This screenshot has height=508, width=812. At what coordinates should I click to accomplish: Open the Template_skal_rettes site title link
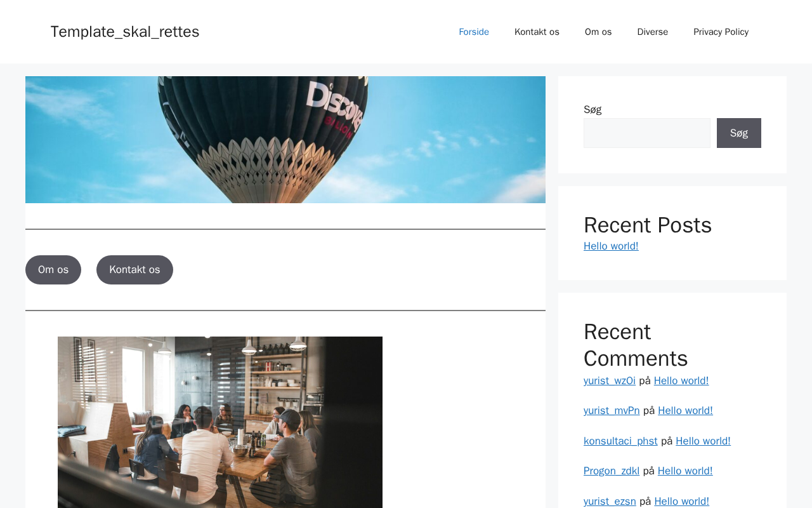[125, 32]
